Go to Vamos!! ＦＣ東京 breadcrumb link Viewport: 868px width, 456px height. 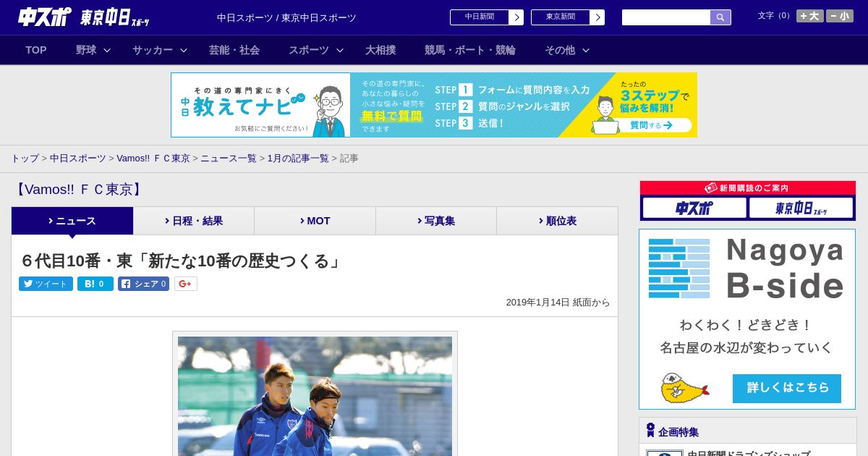pyautogui.click(x=153, y=158)
